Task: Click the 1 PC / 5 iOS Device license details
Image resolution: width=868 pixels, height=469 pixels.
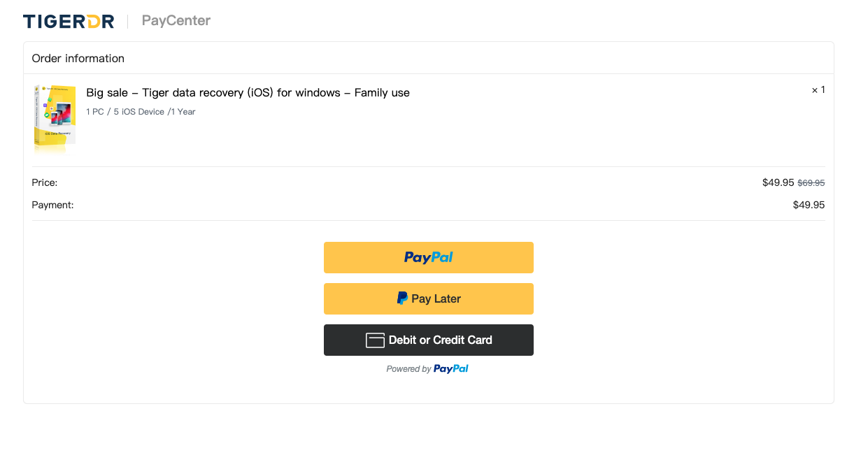Action: point(141,112)
